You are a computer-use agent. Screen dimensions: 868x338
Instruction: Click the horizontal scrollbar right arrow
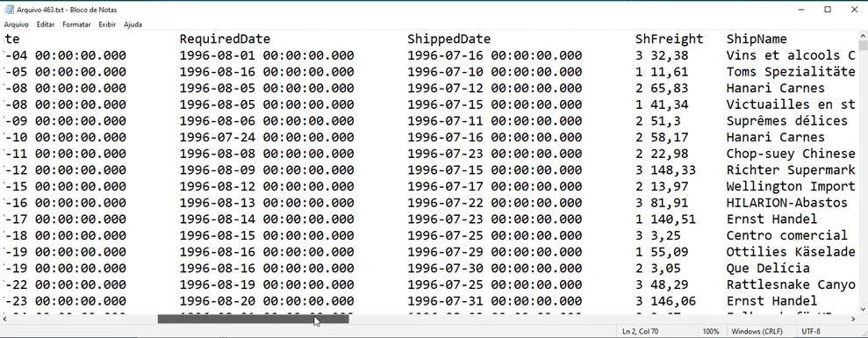tap(853, 320)
